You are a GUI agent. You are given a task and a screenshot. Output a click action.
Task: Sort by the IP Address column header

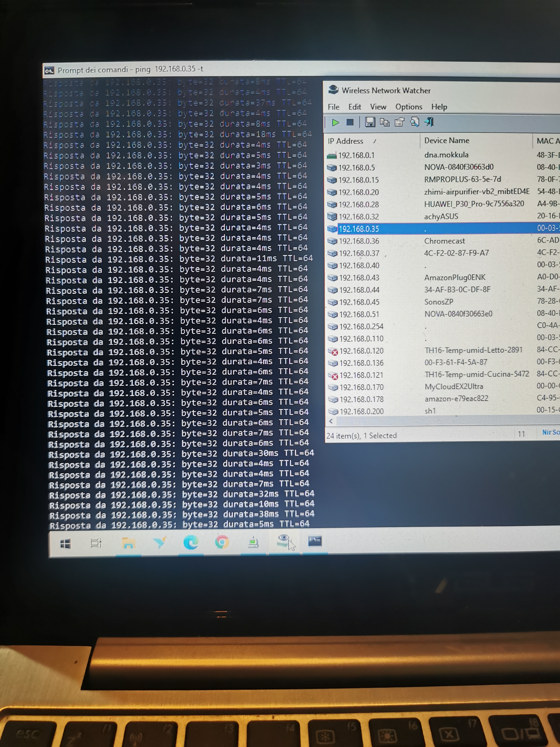point(346,141)
